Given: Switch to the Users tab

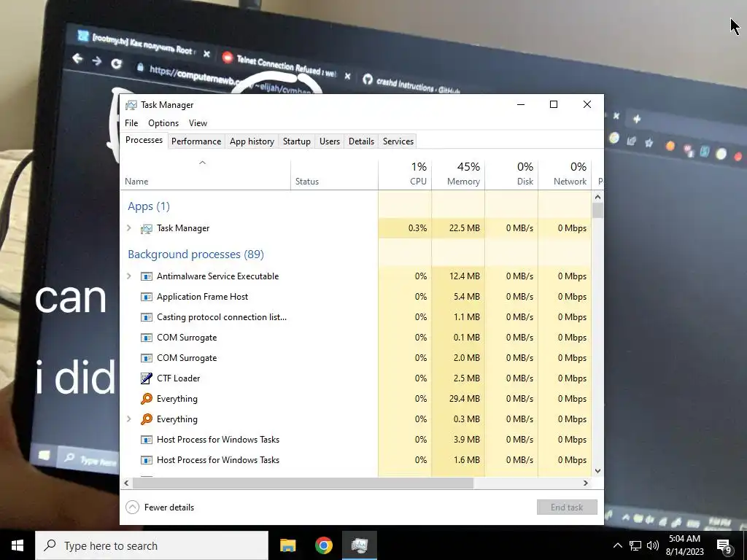Looking at the screenshot, I should coord(330,141).
